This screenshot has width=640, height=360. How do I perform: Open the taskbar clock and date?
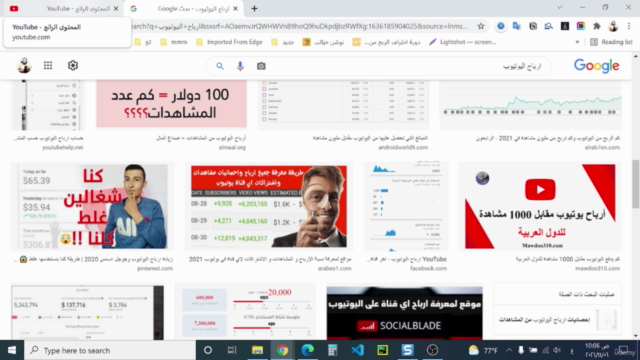point(597,350)
